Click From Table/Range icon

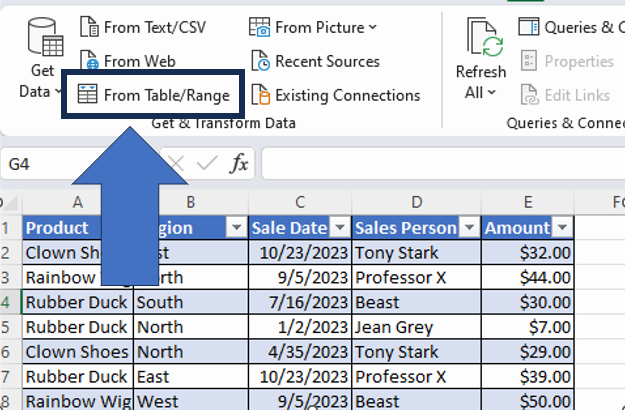[88, 96]
